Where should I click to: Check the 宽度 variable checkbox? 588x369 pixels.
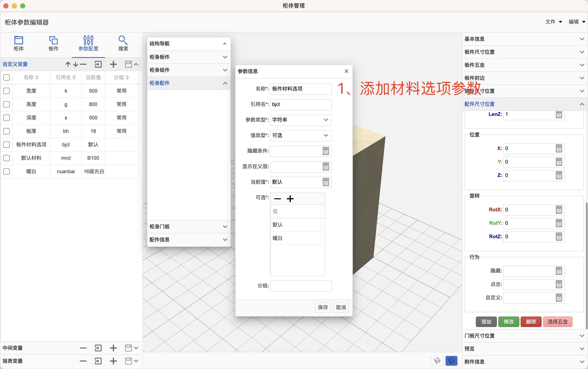tap(6, 90)
